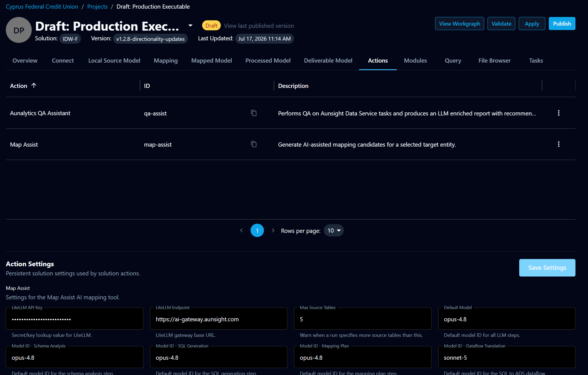Open the Modules tab
Viewport: 588px width, 375px height.
coord(415,60)
